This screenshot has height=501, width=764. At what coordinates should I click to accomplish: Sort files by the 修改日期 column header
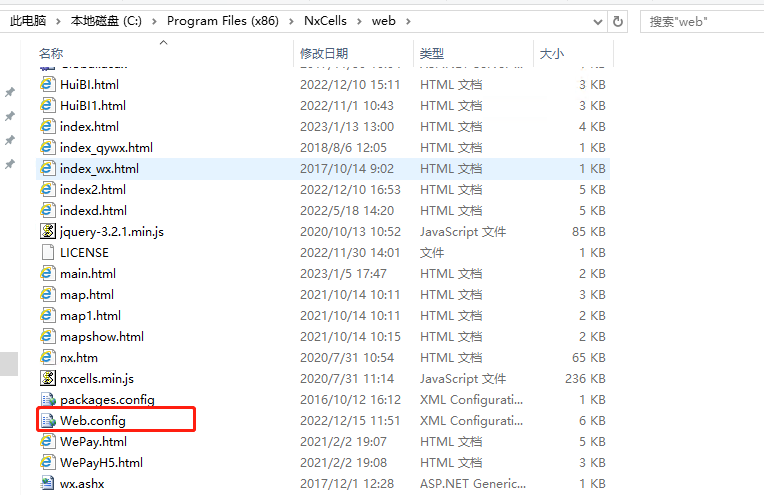point(324,53)
